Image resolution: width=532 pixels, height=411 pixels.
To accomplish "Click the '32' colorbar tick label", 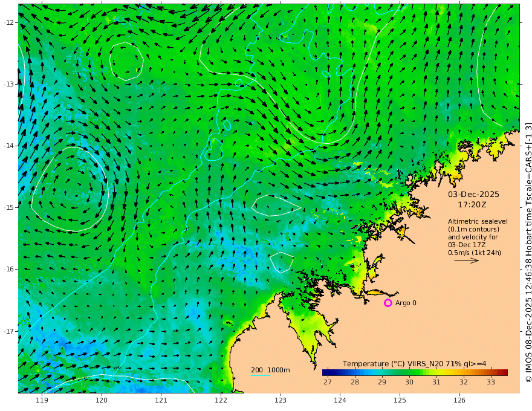I will coord(464,382).
